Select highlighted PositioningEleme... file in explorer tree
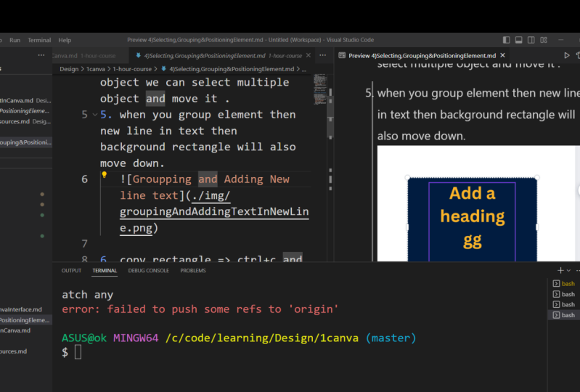580x392 pixels. tap(25, 320)
